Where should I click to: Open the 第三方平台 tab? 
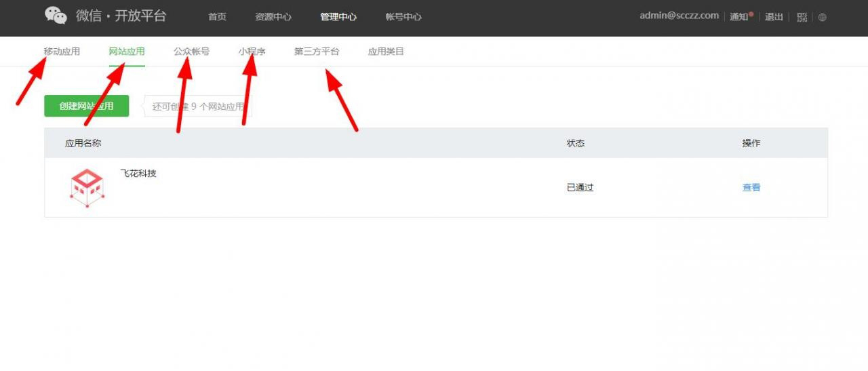click(x=317, y=52)
